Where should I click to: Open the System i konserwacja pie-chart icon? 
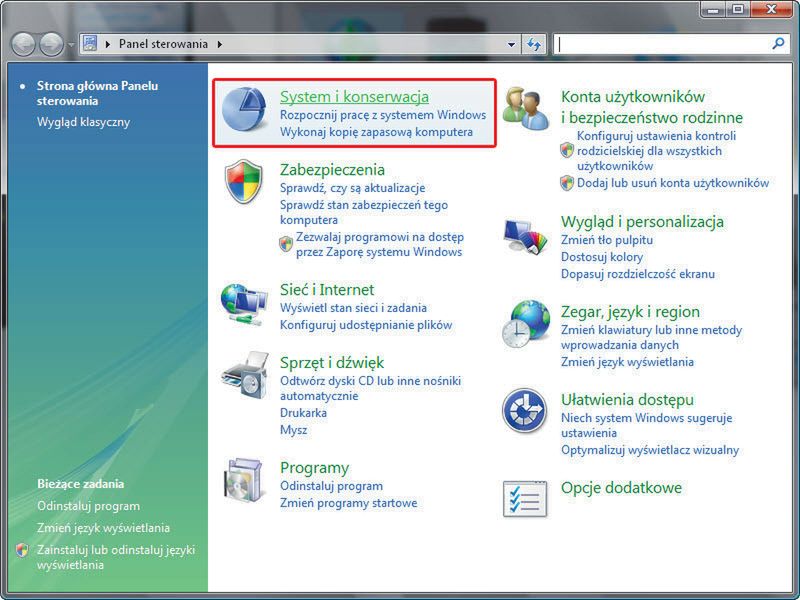pos(245,109)
